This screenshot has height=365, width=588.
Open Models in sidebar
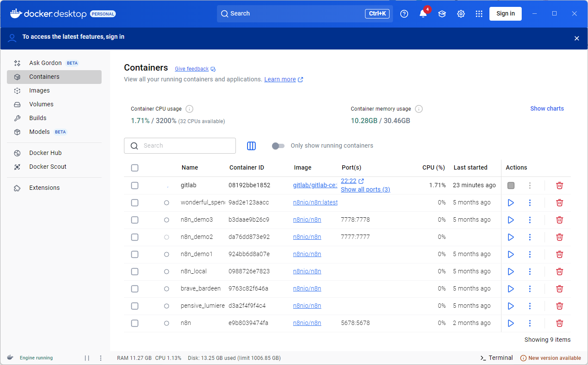tap(54, 132)
